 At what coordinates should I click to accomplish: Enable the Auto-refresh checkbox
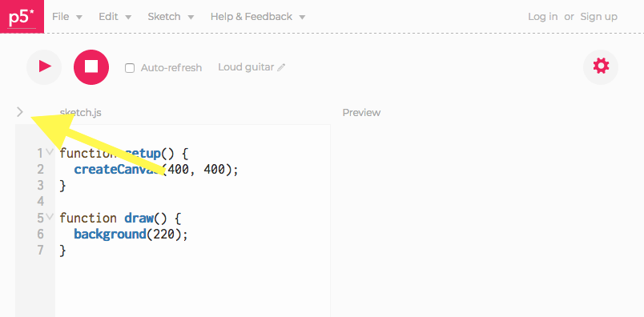tap(130, 68)
